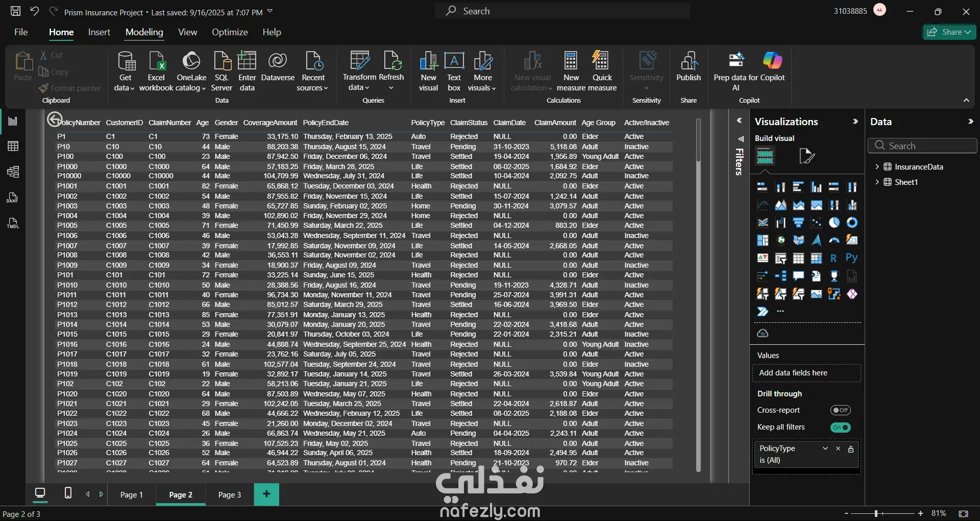Image resolution: width=980 pixels, height=521 pixels.
Task: Select the treemap visual
Action: pyautogui.click(x=763, y=241)
